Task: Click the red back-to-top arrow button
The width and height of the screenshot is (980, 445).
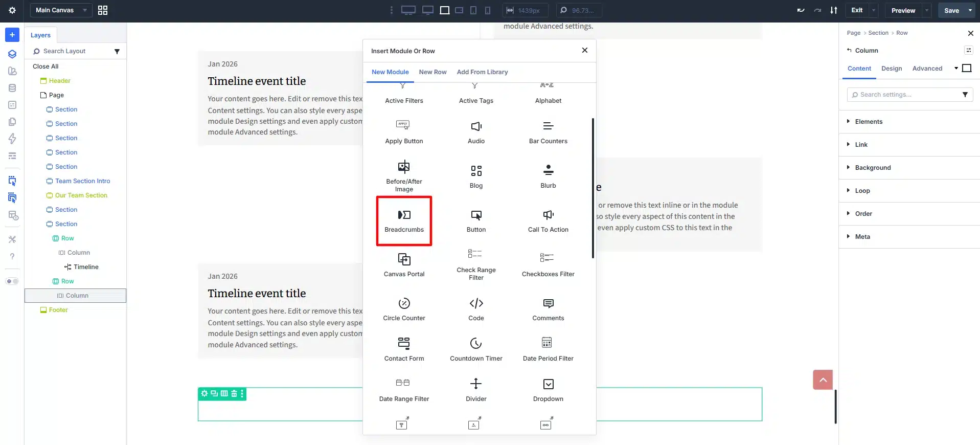Action: 823,380
